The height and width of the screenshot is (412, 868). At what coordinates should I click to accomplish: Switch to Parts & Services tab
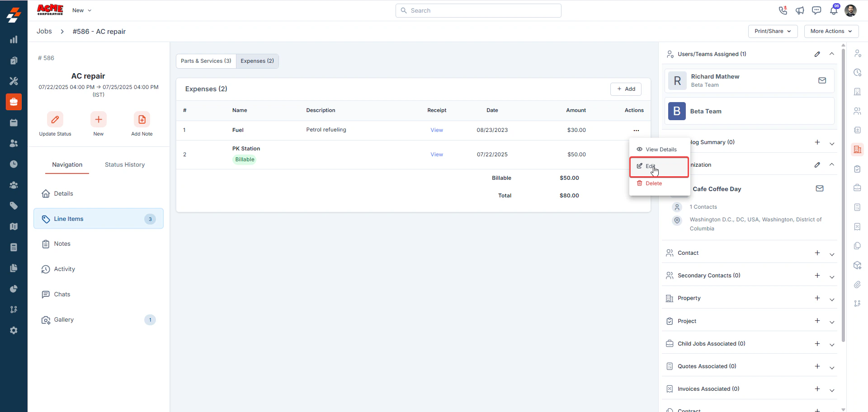[x=206, y=61]
